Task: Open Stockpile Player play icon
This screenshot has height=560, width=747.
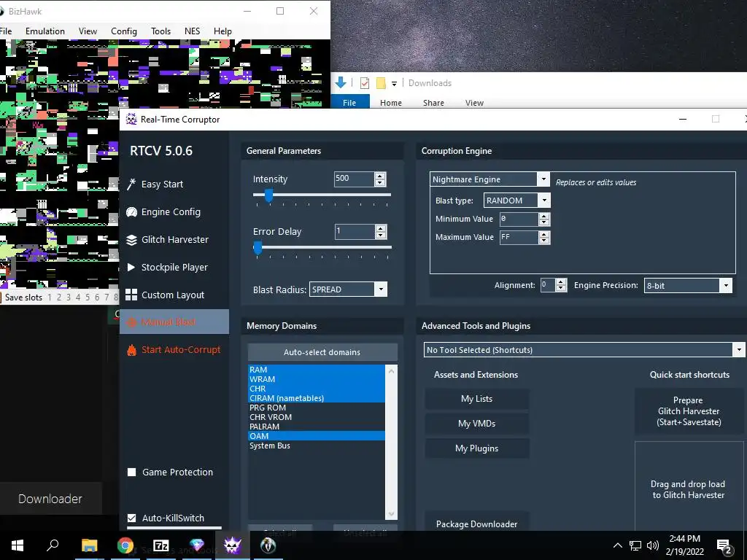Action: (x=131, y=267)
